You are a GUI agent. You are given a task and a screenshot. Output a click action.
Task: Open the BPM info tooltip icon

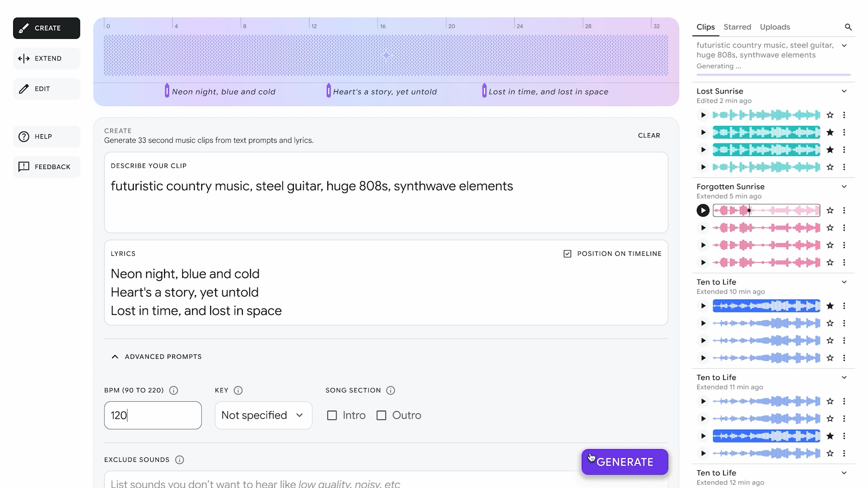click(174, 390)
